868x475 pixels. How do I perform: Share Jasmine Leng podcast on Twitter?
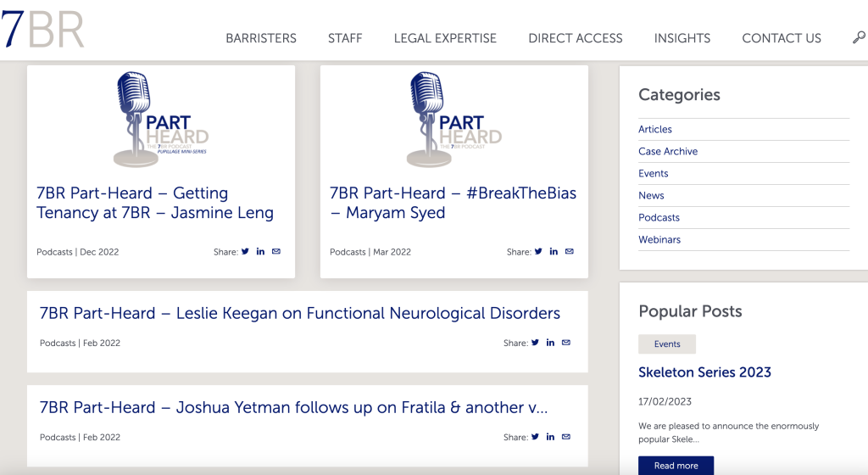(x=246, y=251)
